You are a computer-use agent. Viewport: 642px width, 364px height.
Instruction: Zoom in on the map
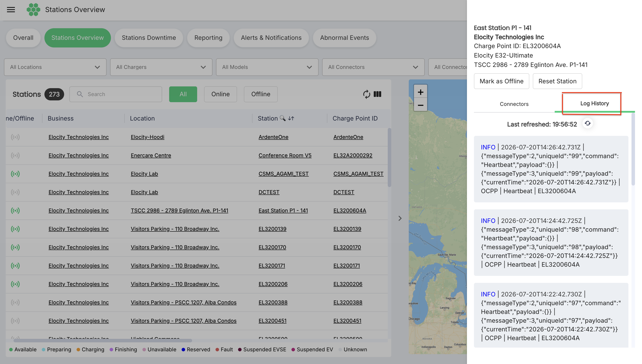tap(421, 92)
